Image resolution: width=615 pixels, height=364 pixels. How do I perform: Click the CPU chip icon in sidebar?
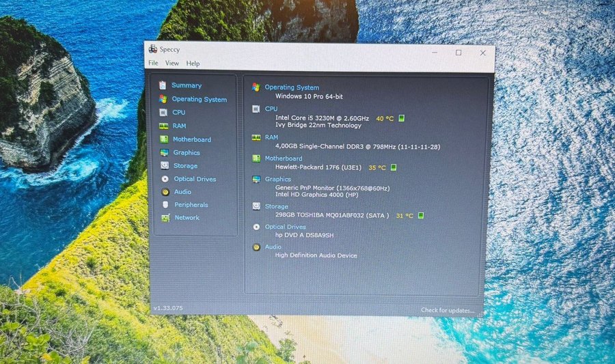click(x=163, y=113)
